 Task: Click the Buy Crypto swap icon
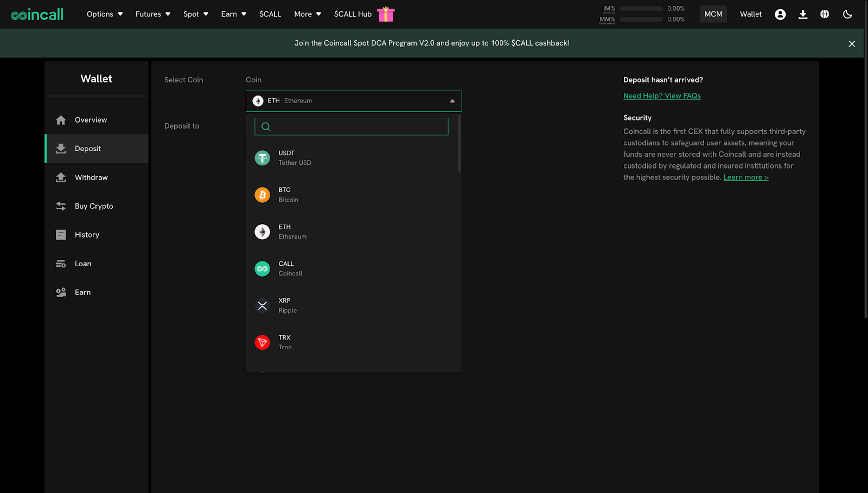pyautogui.click(x=61, y=206)
